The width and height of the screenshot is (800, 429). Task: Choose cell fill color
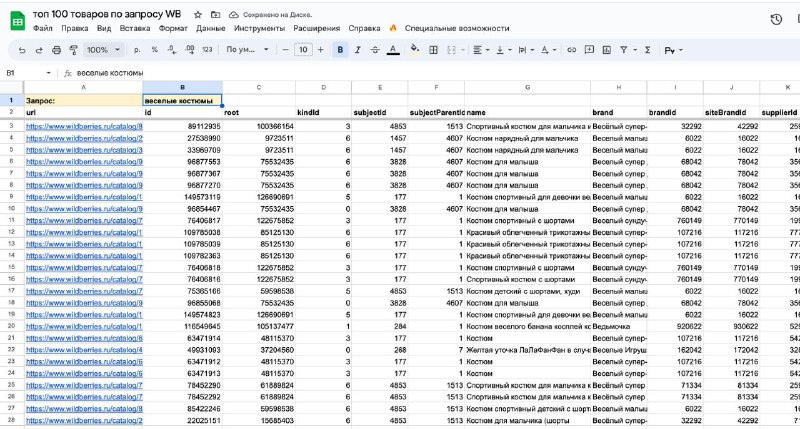click(415, 49)
